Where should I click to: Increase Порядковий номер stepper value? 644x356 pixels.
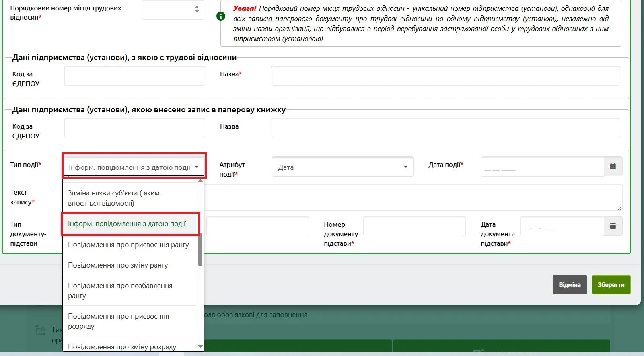click(x=197, y=7)
